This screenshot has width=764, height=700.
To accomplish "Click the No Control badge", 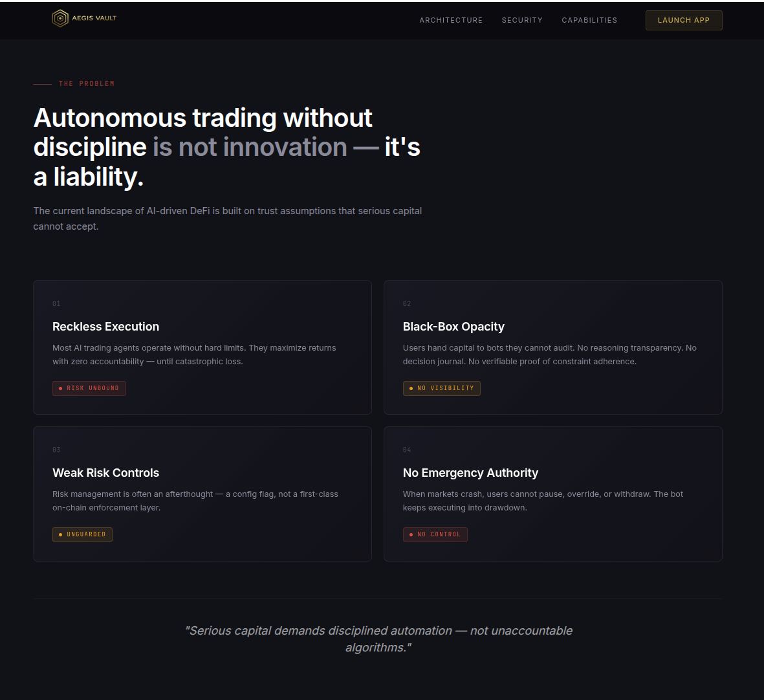I will coord(435,534).
